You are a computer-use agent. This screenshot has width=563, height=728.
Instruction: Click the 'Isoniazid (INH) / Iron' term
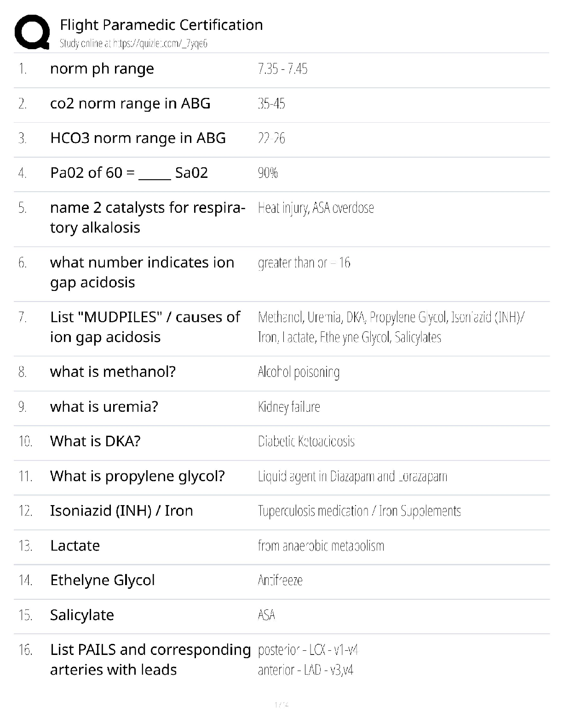pos(121,511)
